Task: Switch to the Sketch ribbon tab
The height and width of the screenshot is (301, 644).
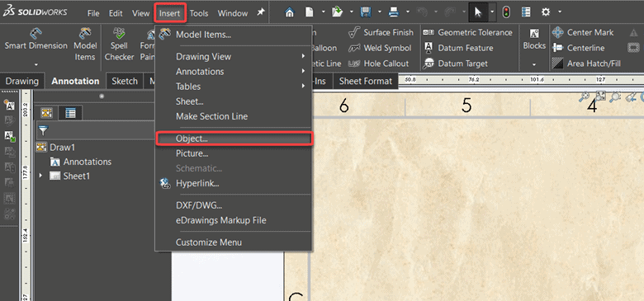Action: point(125,81)
